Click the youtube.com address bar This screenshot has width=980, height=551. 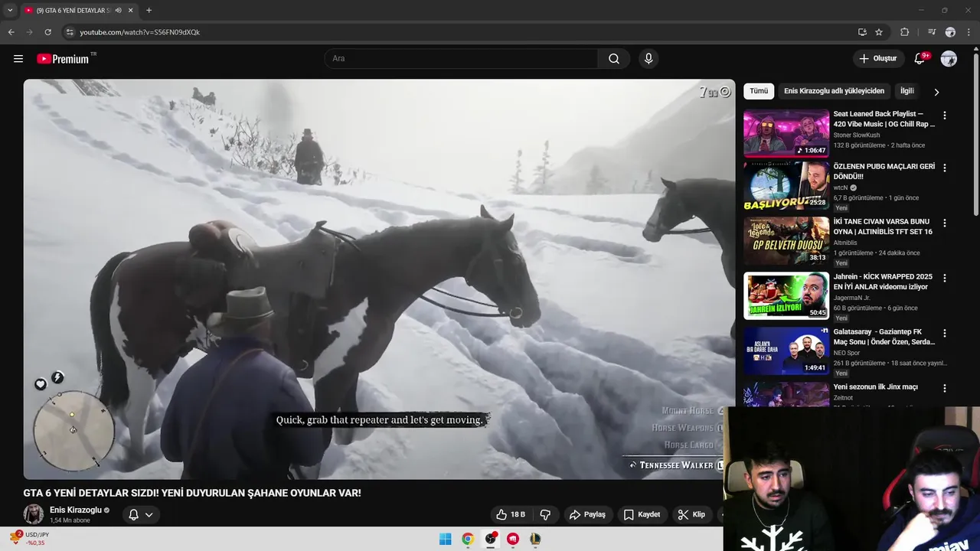[x=459, y=32]
